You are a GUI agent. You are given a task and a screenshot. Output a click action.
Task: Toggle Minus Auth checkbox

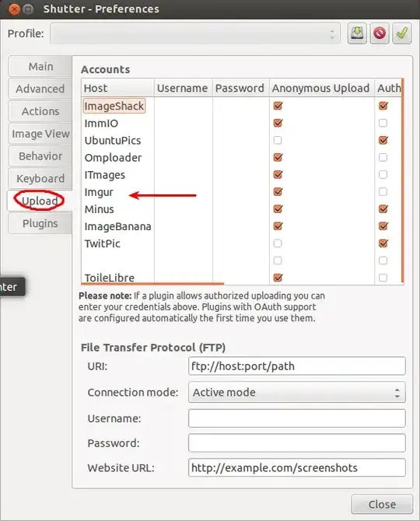(383, 209)
